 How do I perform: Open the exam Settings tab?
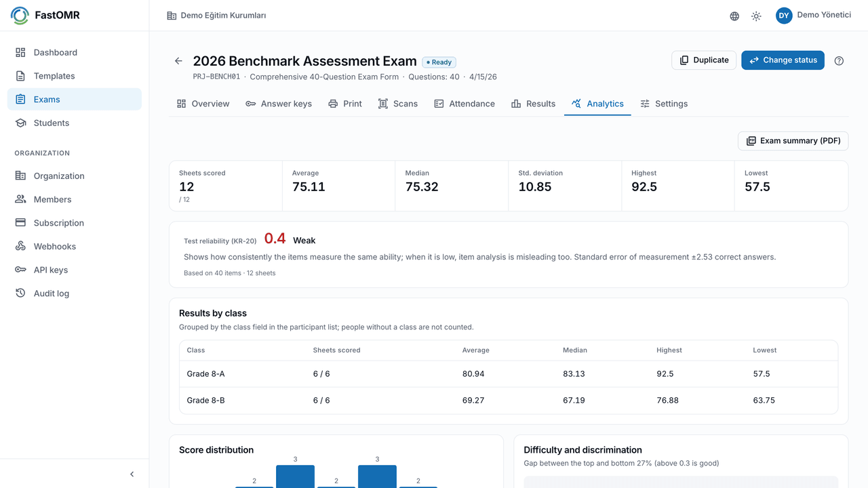pos(664,104)
